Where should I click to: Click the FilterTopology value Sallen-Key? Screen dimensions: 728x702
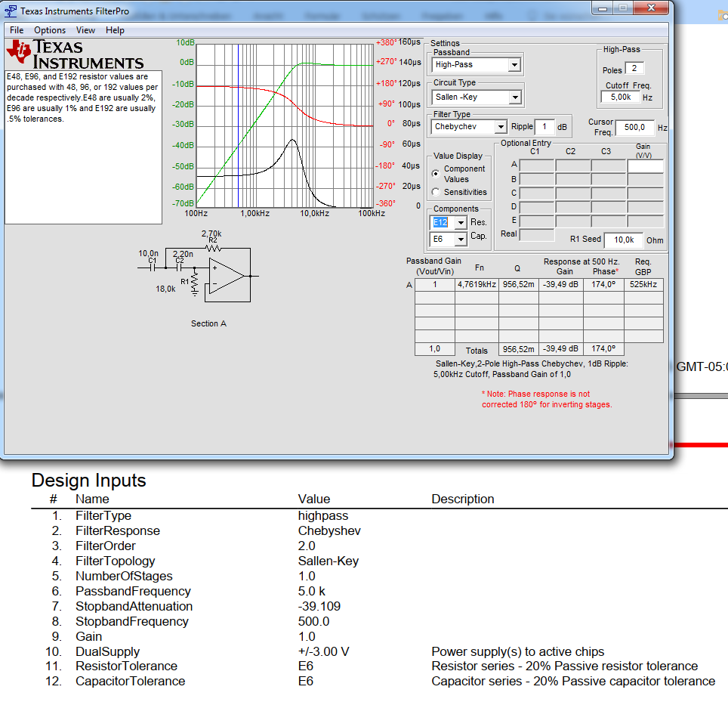coord(329,561)
